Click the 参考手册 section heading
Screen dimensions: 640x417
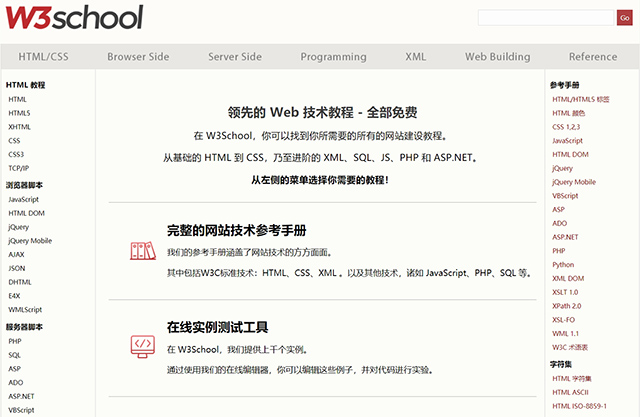[x=564, y=85]
